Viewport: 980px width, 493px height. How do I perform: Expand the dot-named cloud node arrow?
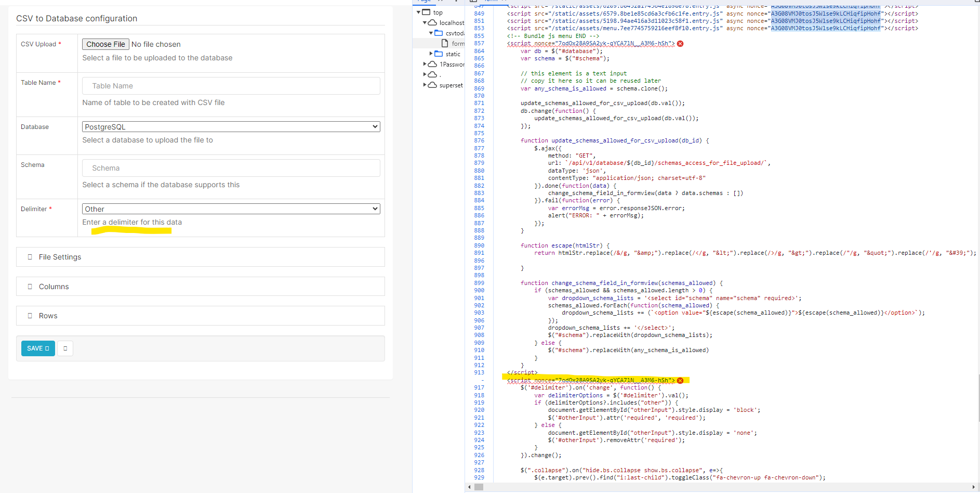(425, 75)
